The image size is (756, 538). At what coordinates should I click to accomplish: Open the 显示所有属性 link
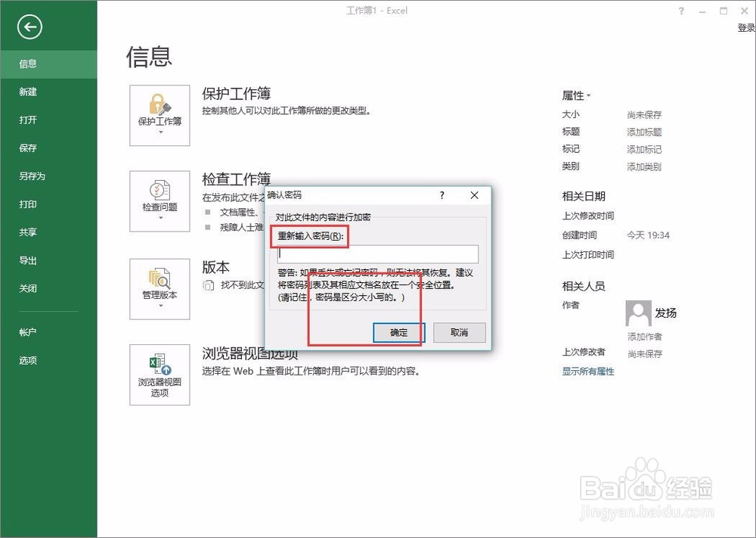coord(588,372)
